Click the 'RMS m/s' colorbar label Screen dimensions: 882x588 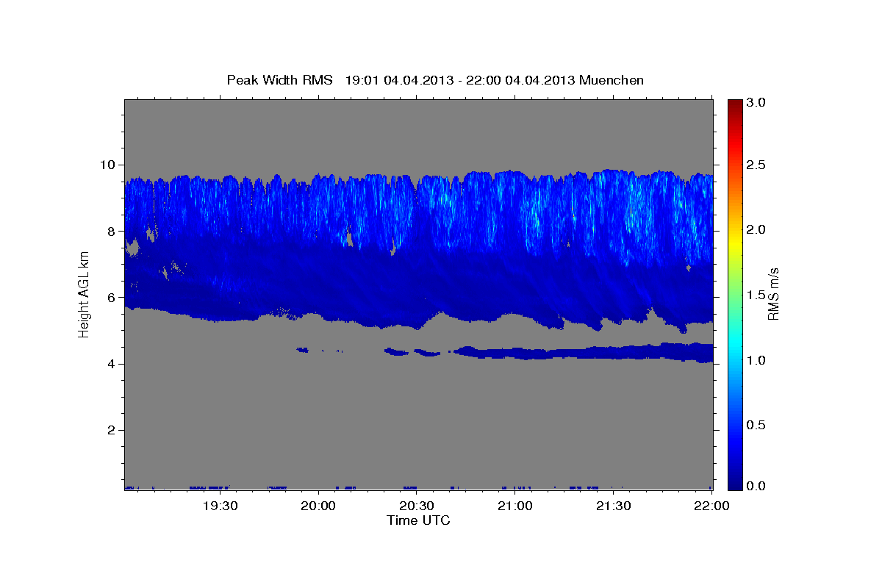773,294
